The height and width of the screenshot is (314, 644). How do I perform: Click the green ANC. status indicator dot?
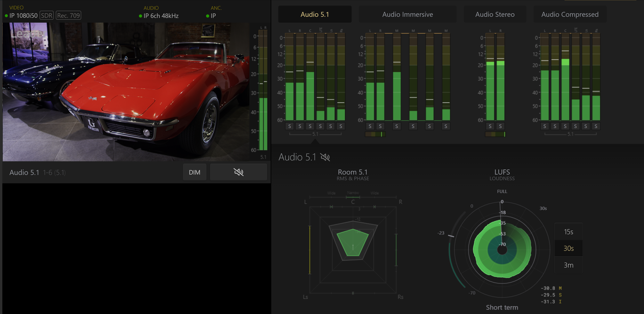click(x=207, y=16)
